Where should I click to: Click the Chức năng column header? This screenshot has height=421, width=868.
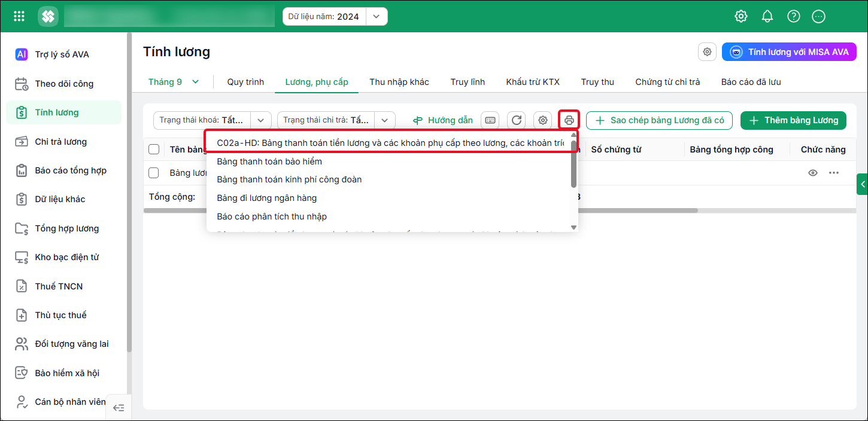[823, 150]
